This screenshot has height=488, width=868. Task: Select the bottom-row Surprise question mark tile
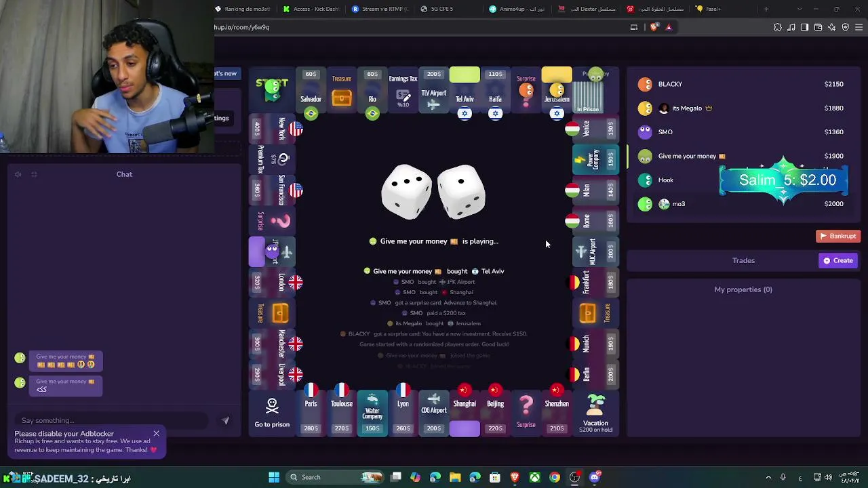(526, 413)
